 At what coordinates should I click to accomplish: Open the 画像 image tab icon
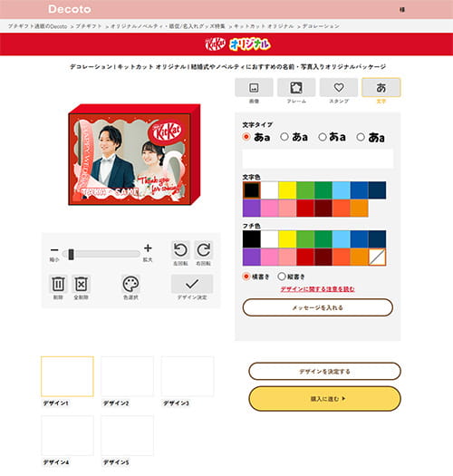point(254,88)
